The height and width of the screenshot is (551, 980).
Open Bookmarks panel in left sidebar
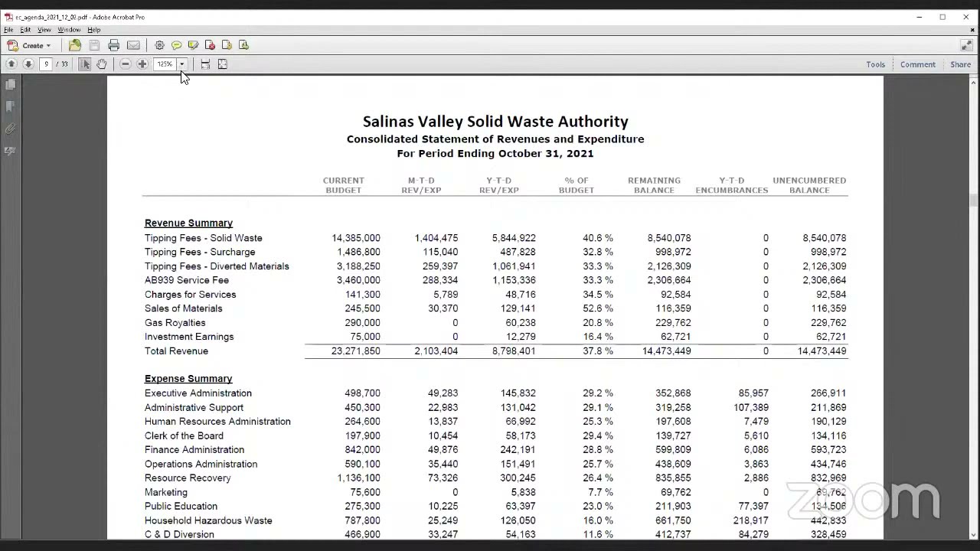pos(11,106)
